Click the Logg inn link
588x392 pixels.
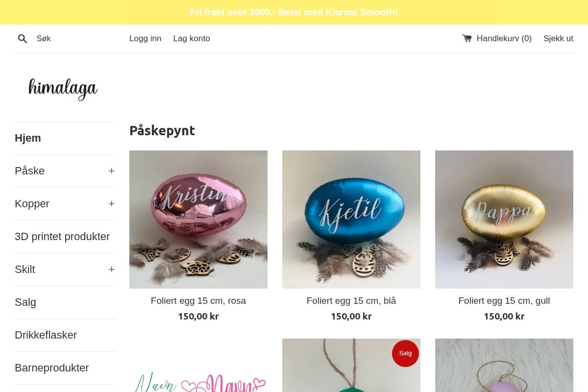pyautogui.click(x=146, y=38)
